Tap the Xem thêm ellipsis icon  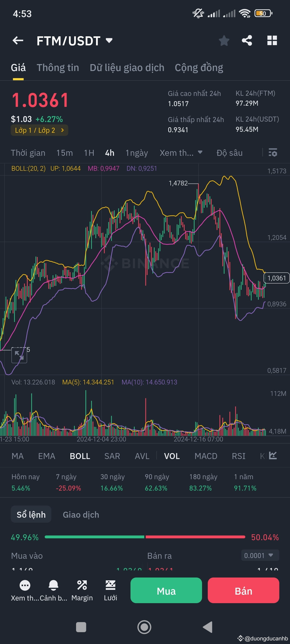(24, 585)
